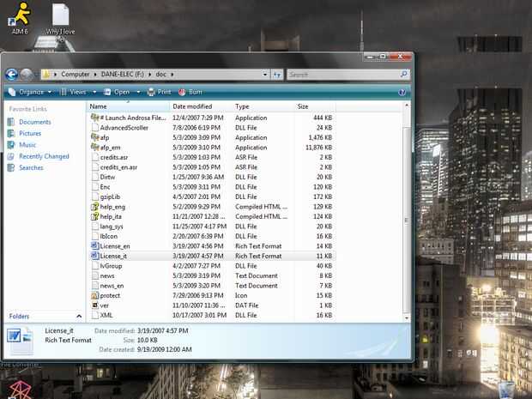Go back with the Back arrow button
Screen dimensions: 532x399
11,75
